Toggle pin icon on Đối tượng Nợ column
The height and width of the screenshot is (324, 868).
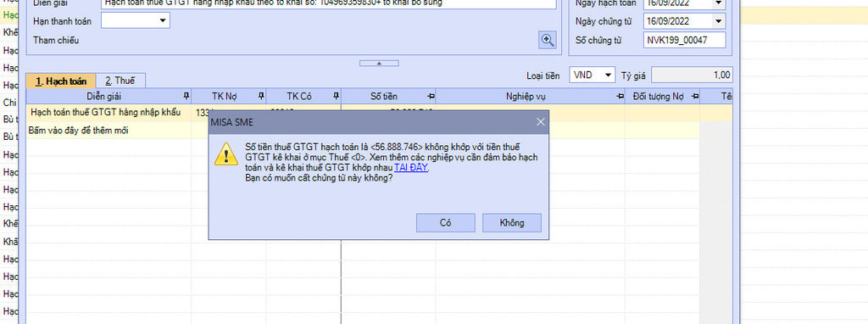coord(695,97)
